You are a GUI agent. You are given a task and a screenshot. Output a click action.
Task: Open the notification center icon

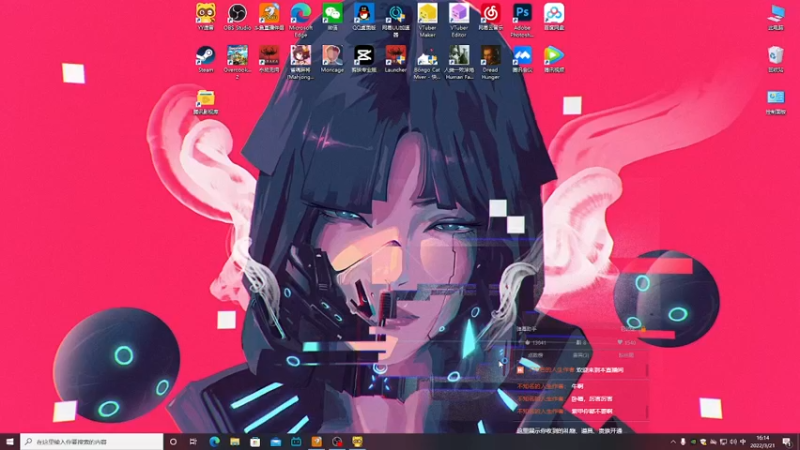pos(786,442)
